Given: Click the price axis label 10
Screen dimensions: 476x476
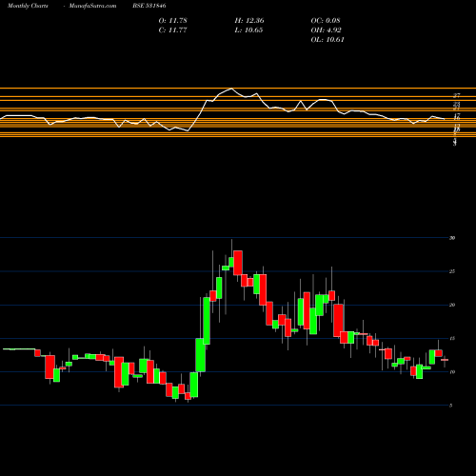Looking at the screenshot, I should tap(452, 372).
